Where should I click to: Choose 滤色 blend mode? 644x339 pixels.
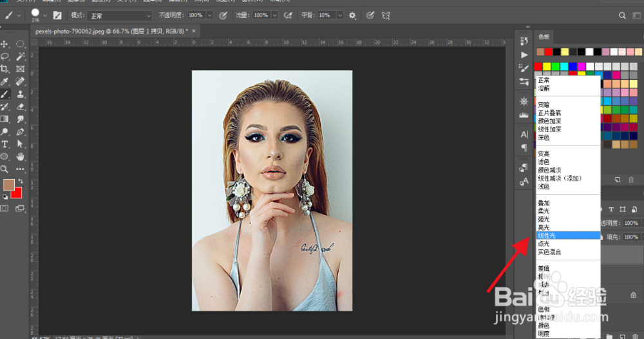click(568, 162)
